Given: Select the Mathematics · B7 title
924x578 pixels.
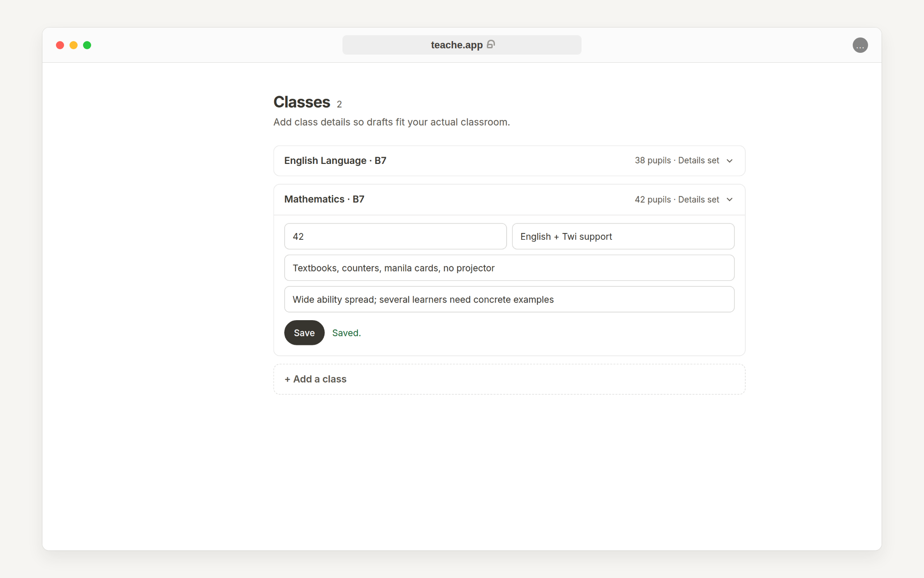Looking at the screenshot, I should coord(324,199).
